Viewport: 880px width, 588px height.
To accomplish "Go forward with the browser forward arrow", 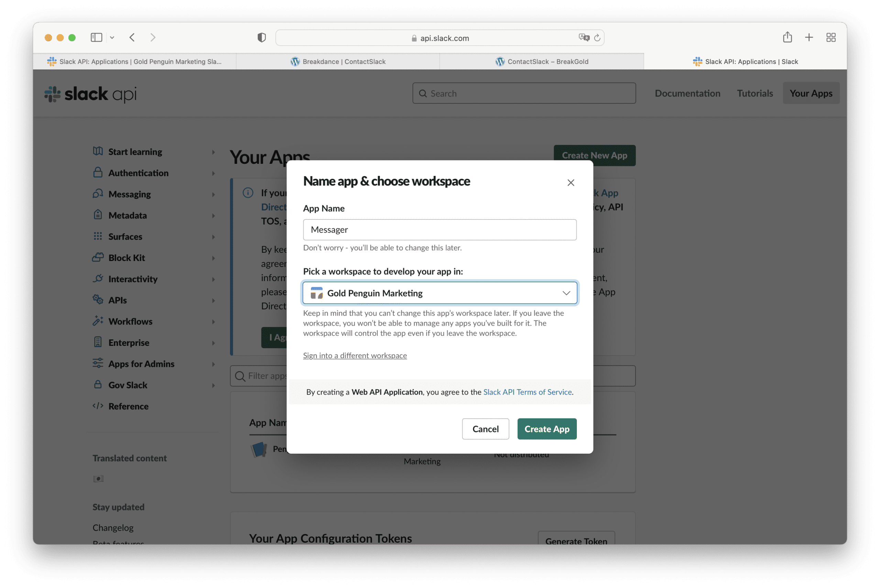I will point(153,37).
